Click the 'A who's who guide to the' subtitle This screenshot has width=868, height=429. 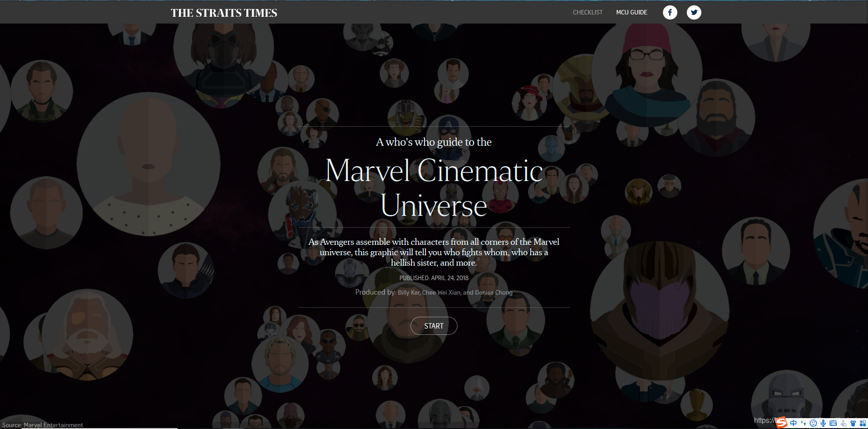tap(434, 142)
